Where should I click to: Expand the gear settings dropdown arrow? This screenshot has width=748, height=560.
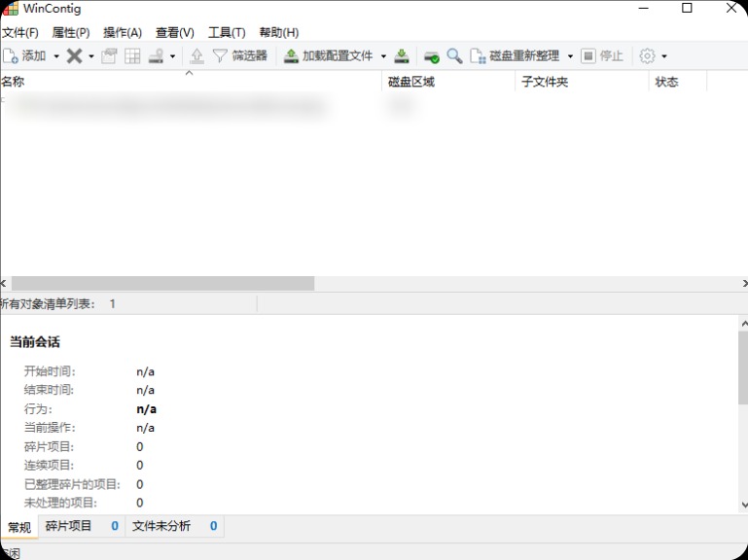[x=664, y=56]
